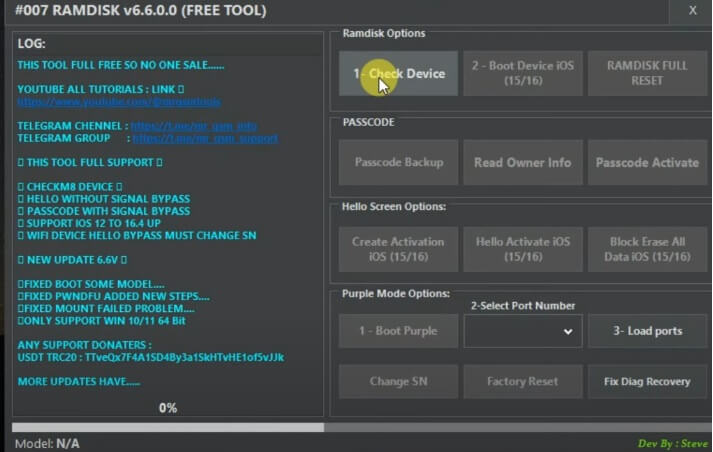Viewport: 713px width, 452px height.
Task: Select the Passcode Backup button
Action: pos(398,162)
